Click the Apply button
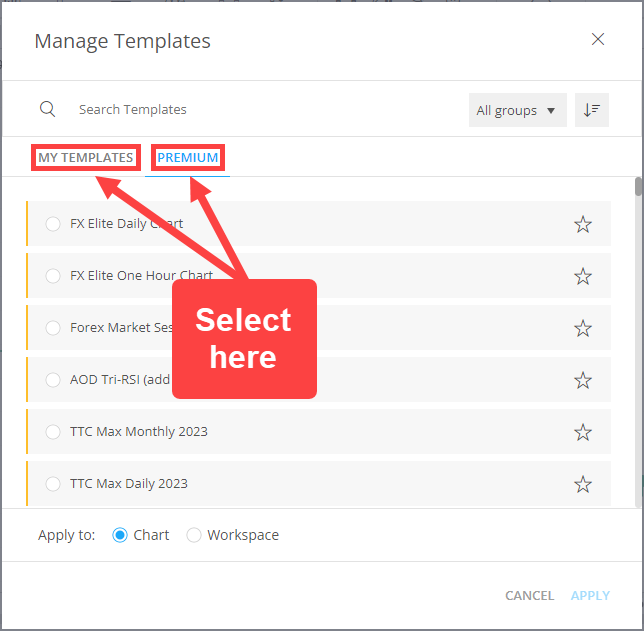644x631 pixels. tap(590, 595)
